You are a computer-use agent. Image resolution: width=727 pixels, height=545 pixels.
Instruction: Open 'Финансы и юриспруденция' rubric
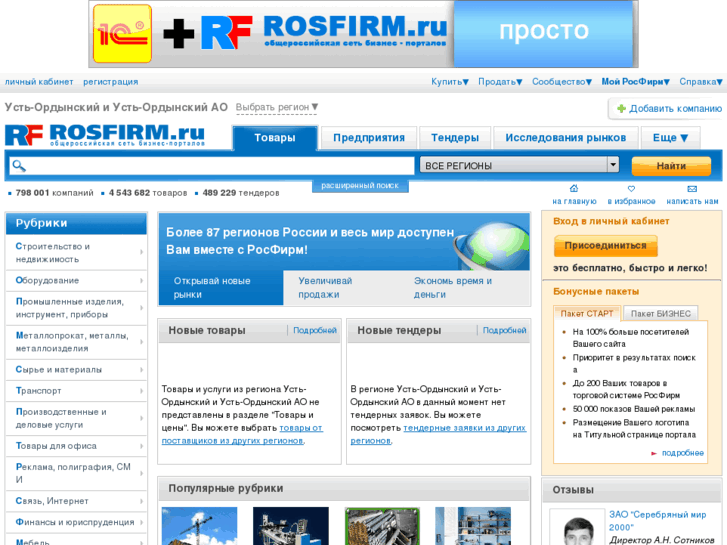pyautogui.click(x=75, y=522)
